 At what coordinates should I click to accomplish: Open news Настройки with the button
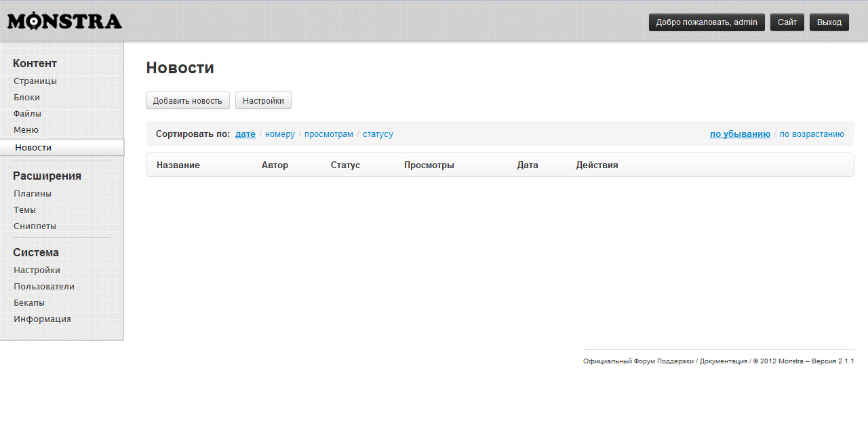click(x=263, y=100)
